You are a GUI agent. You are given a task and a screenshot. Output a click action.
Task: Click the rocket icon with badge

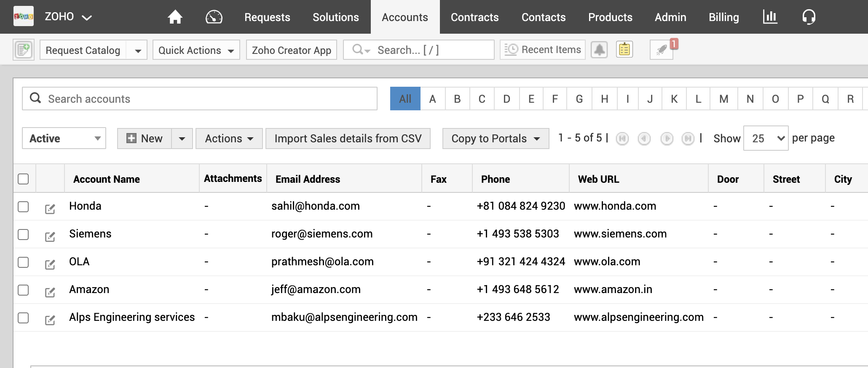point(662,50)
